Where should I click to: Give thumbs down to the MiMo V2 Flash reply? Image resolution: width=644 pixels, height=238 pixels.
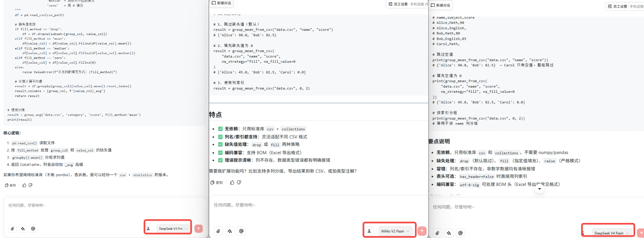239,183
